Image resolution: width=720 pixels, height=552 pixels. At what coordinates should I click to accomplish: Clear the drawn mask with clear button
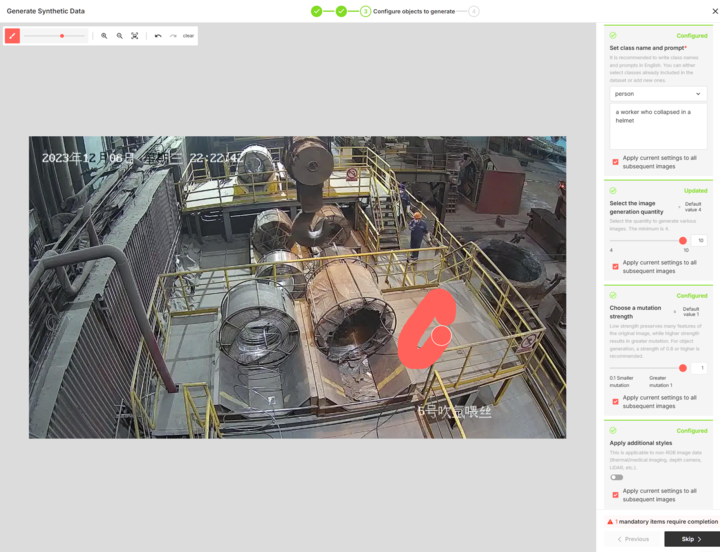tap(188, 36)
